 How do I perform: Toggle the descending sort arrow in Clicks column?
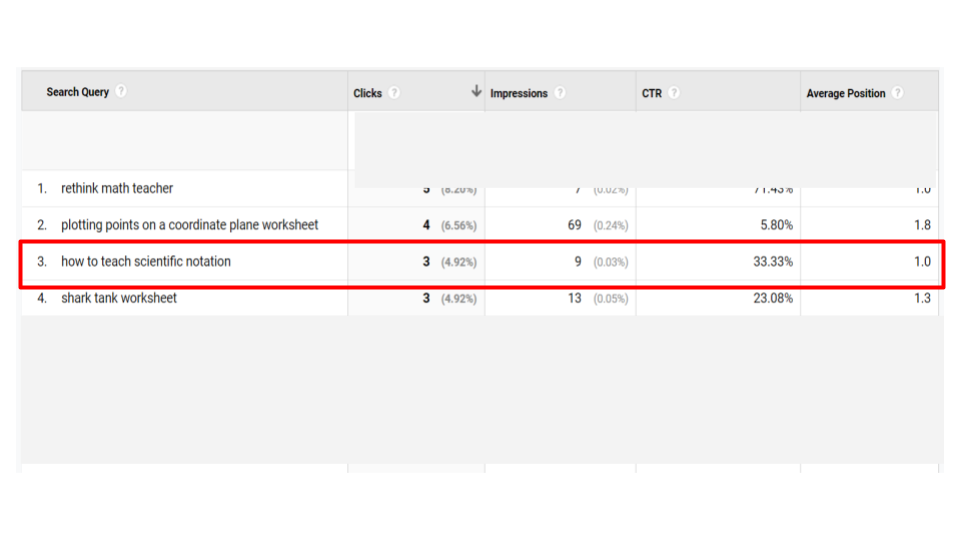[x=476, y=92]
